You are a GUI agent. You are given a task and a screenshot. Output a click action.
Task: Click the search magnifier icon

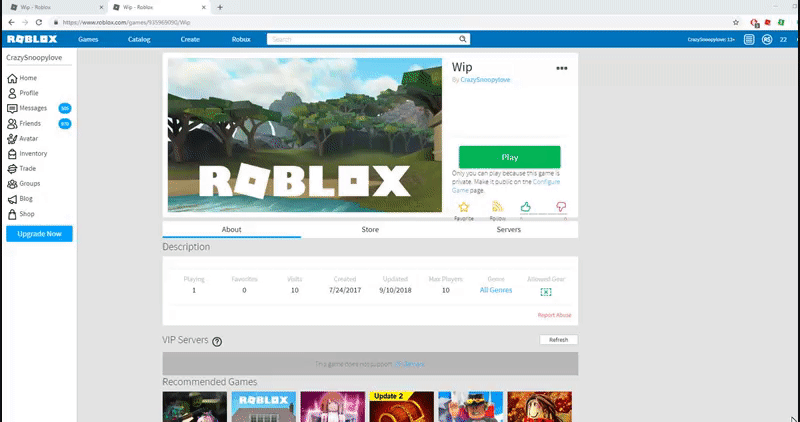coord(462,39)
